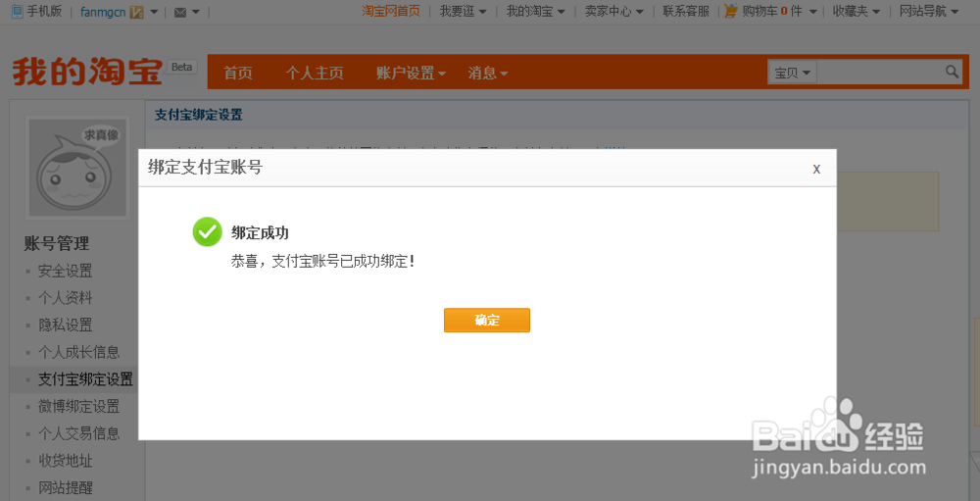Close the 绑定支付宝账号 dialog with x

pyautogui.click(x=816, y=169)
